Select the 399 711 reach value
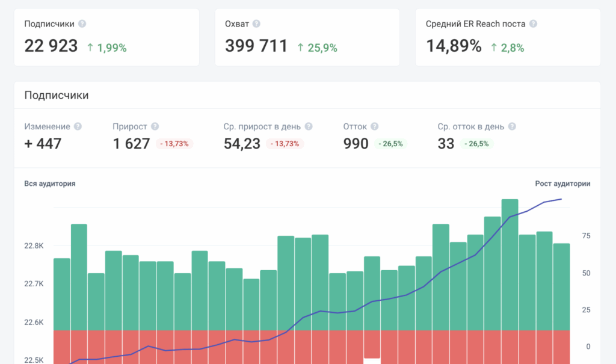 [256, 46]
